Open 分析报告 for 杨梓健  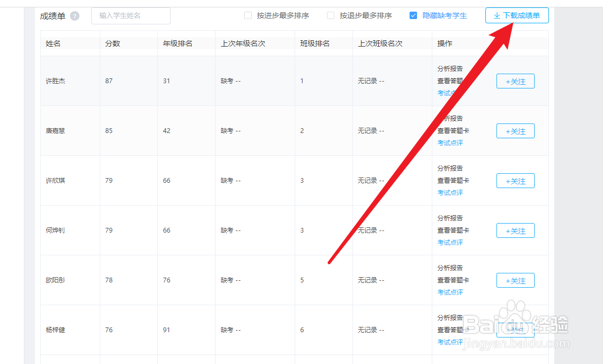tap(450, 317)
